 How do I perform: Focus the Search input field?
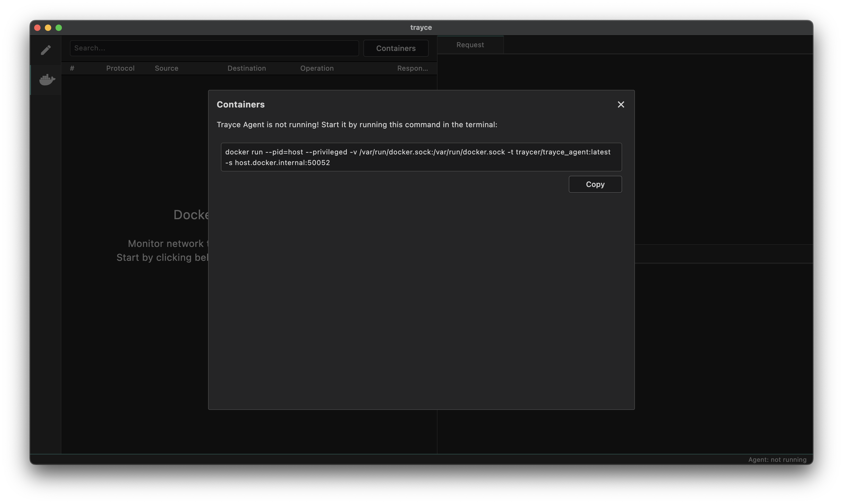(214, 48)
